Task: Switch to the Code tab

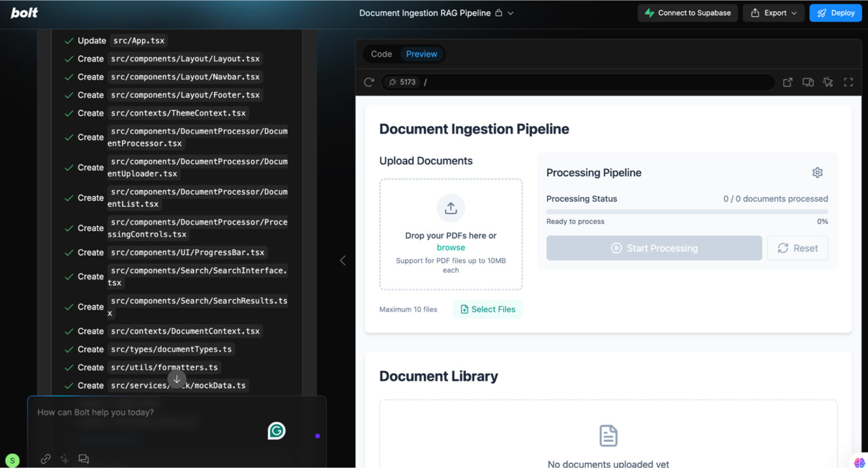Action: (x=381, y=54)
